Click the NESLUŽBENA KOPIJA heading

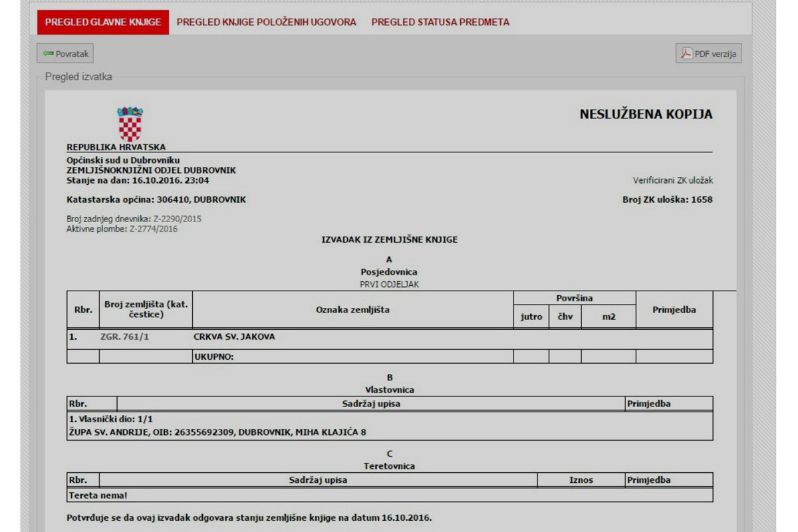646,114
